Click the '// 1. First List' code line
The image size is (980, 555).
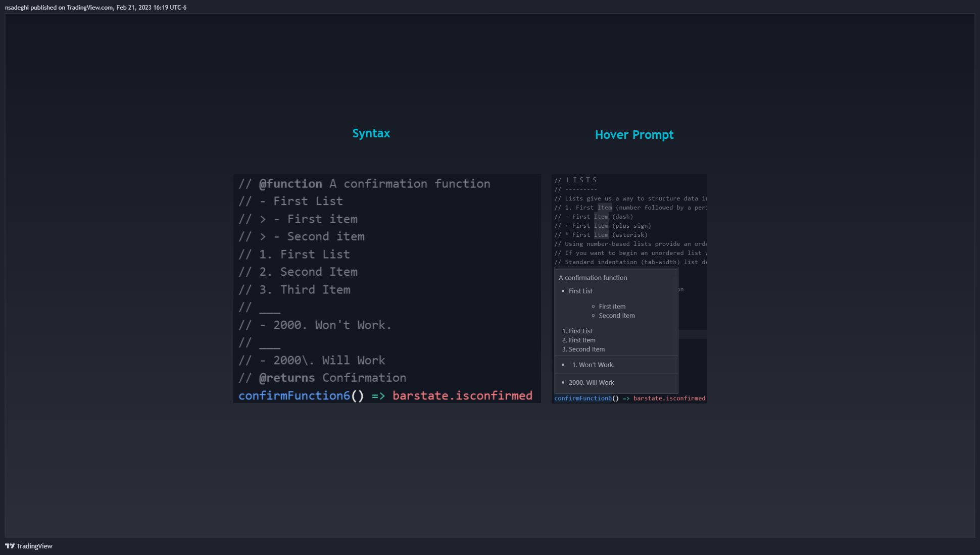[295, 254]
